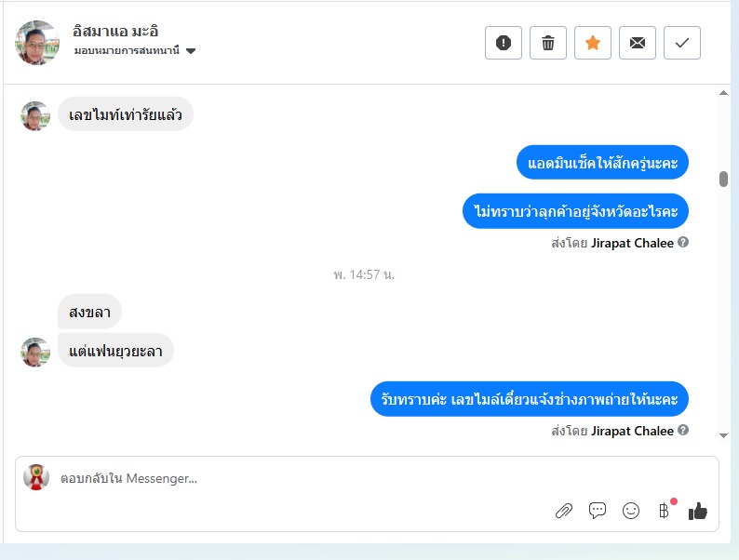Click customer name อิสมาแอ มะอิ

coord(115,31)
